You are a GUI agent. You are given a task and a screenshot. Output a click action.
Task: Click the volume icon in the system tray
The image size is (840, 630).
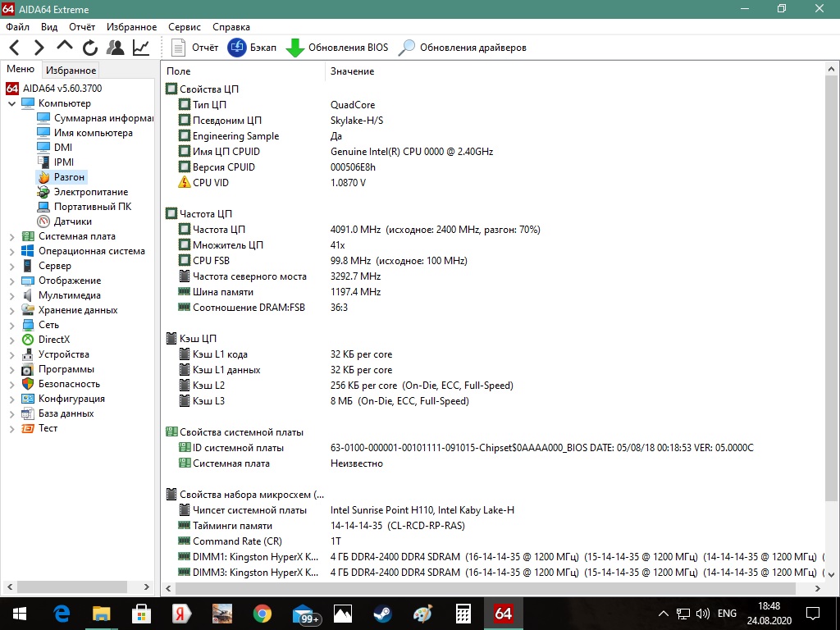702,614
